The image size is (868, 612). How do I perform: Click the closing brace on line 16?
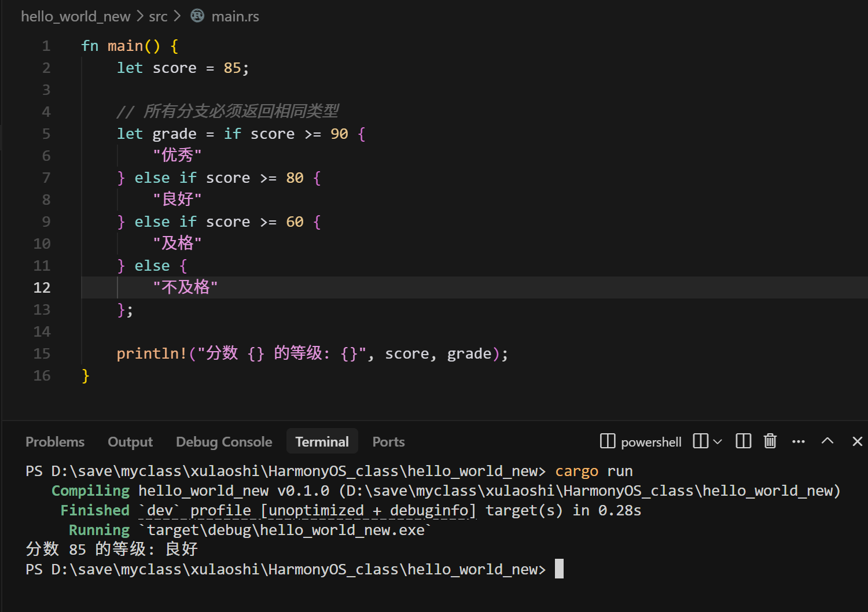(x=86, y=376)
